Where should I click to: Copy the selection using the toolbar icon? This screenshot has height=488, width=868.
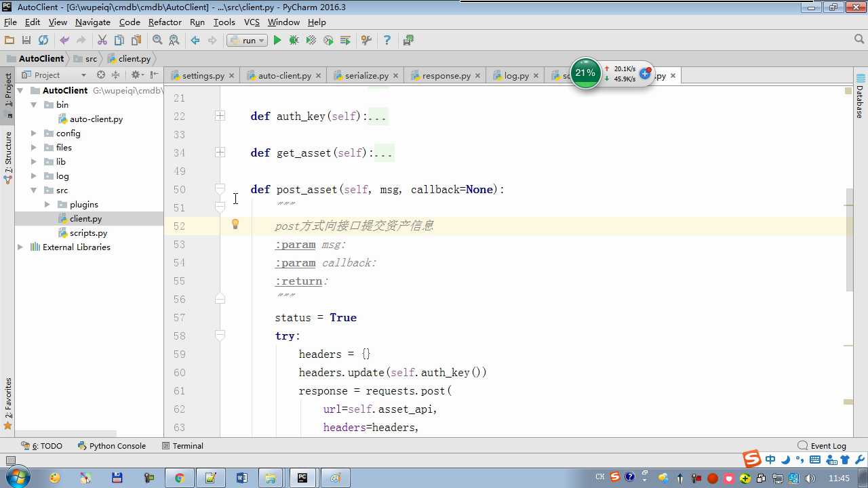pos(119,41)
